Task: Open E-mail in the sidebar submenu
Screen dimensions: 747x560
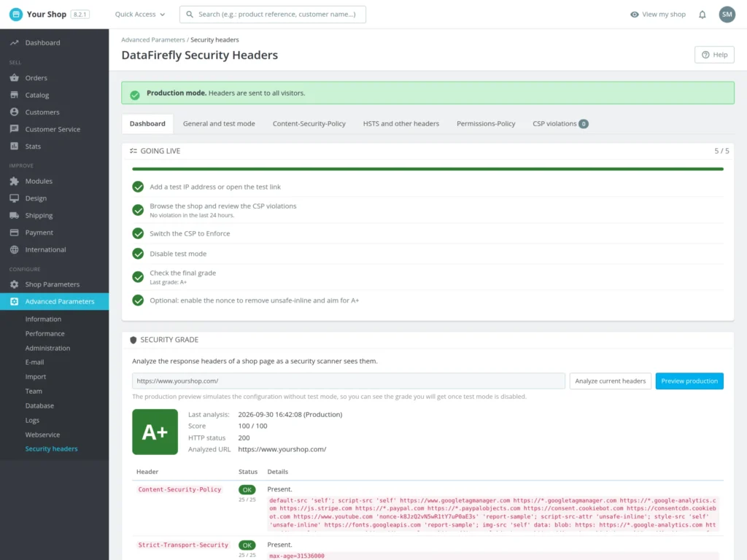Action: pos(35,362)
